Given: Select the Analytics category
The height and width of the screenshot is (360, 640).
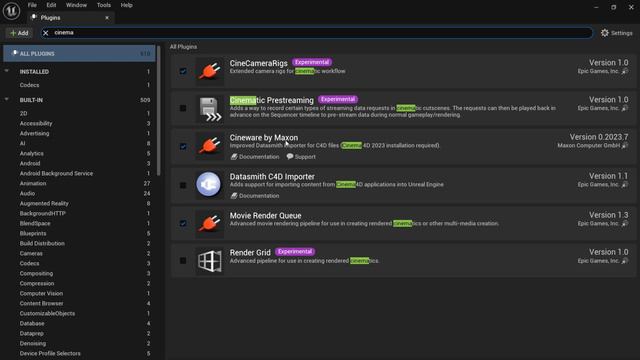Looking at the screenshot, I should [79, 153].
